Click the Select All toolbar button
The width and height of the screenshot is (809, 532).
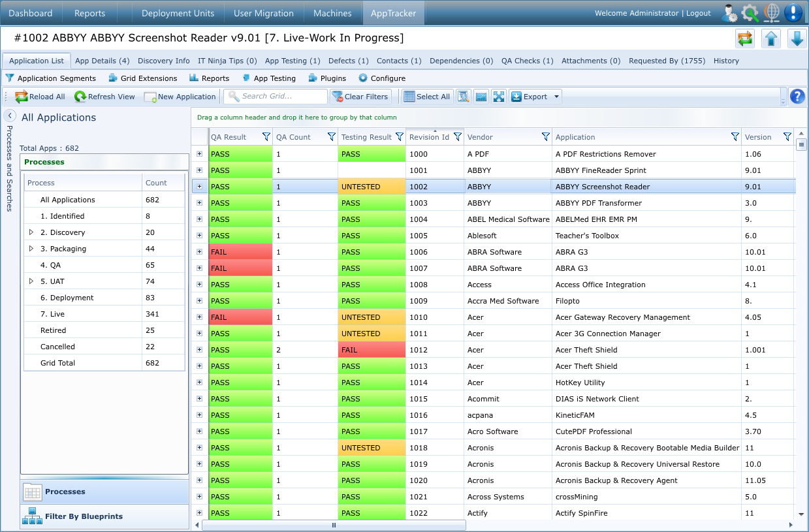[427, 97]
